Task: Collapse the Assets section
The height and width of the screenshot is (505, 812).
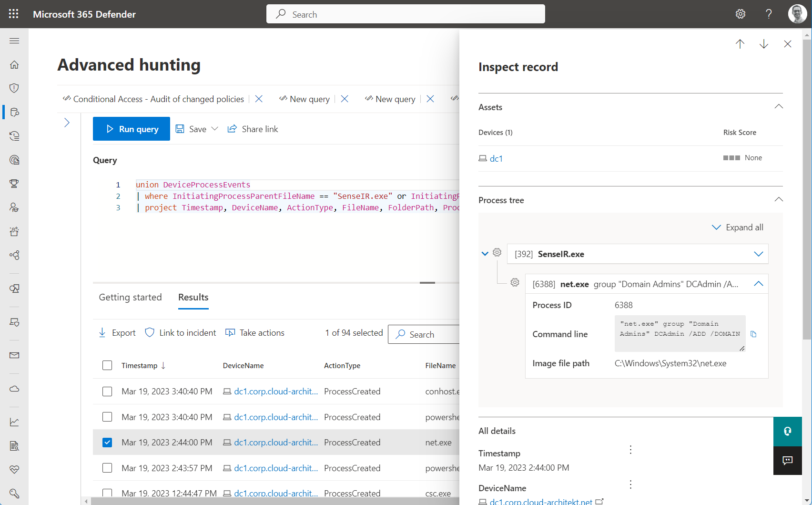Action: (779, 106)
